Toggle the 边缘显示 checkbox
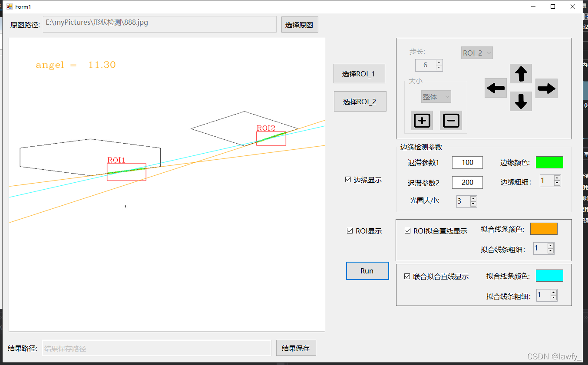The width and height of the screenshot is (588, 365). pyautogui.click(x=348, y=180)
